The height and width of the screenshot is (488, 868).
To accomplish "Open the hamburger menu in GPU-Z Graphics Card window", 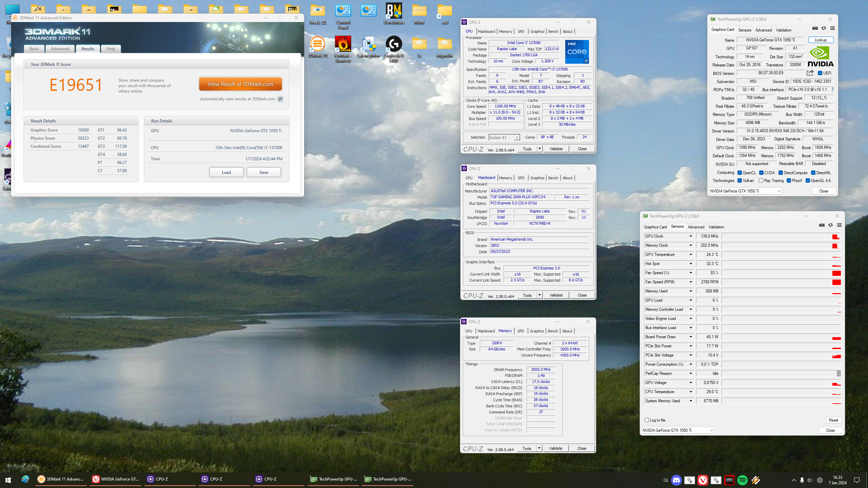I will tap(832, 28).
